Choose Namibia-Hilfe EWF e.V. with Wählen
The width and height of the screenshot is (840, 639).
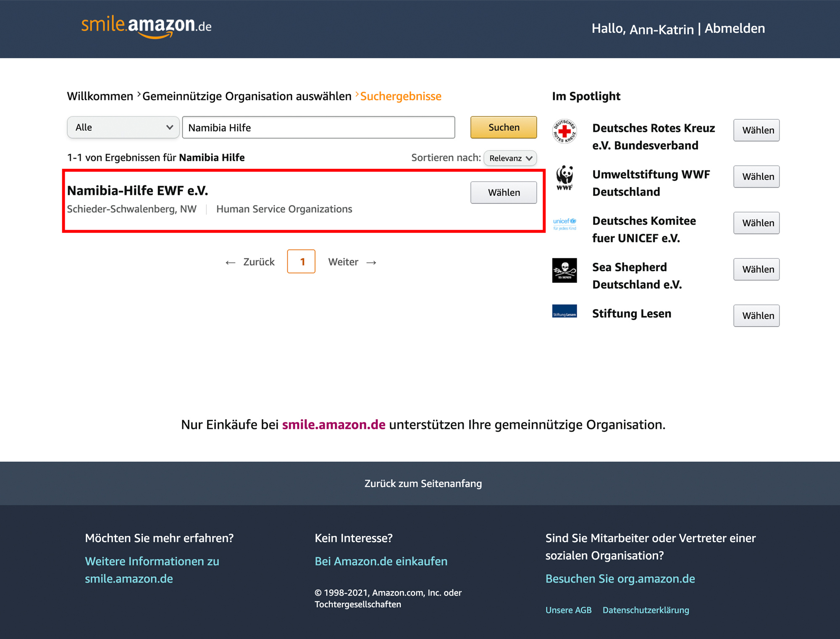pos(504,192)
